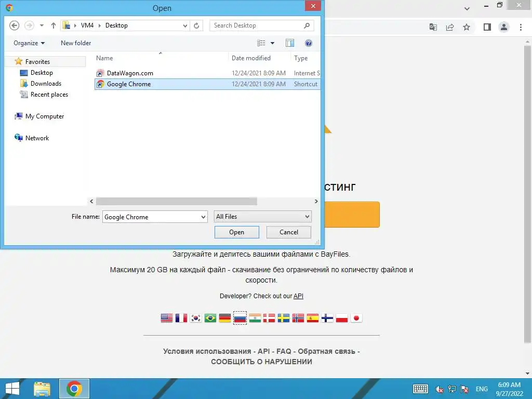Open the API link in BayFiles page

(x=298, y=296)
